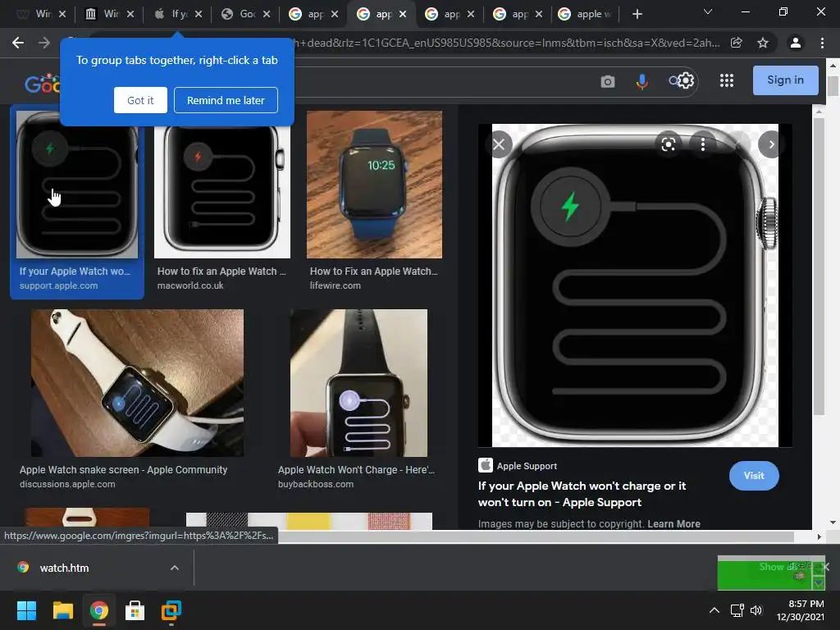Open Google logo home link
This screenshot has height=630, width=840.
(x=42, y=84)
